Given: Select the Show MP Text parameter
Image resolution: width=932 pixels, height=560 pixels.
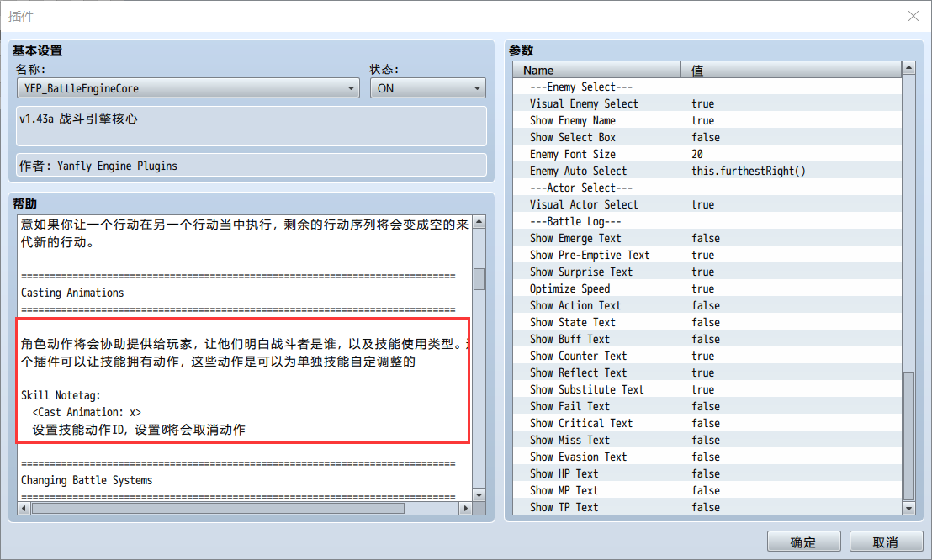Looking at the screenshot, I should (x=707, y=490).
